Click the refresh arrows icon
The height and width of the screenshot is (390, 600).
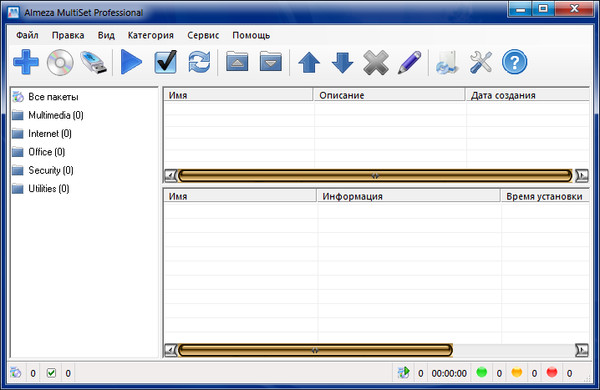pyautogui.click(x=199, y=62)
